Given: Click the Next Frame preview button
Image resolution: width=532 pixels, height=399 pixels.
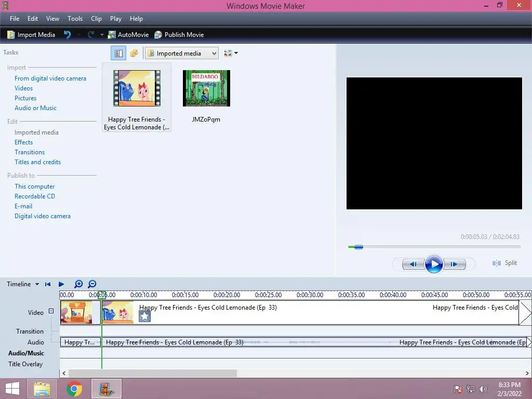Looking at the screenshot, I should (x=454, y=264).
